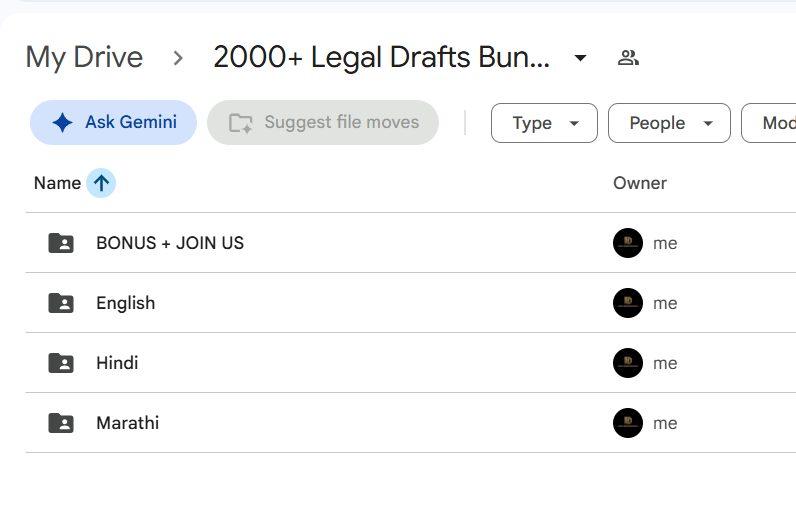Click the Ask Gemini button

click(113, 122)
